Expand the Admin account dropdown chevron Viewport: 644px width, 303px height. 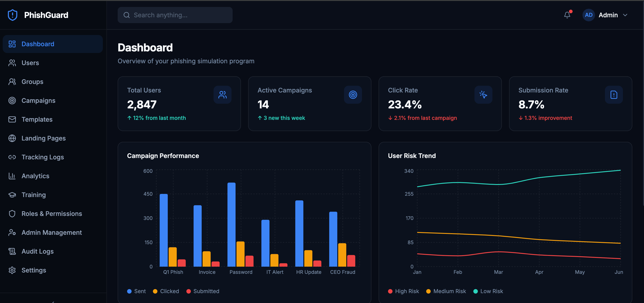click(625, 15)
